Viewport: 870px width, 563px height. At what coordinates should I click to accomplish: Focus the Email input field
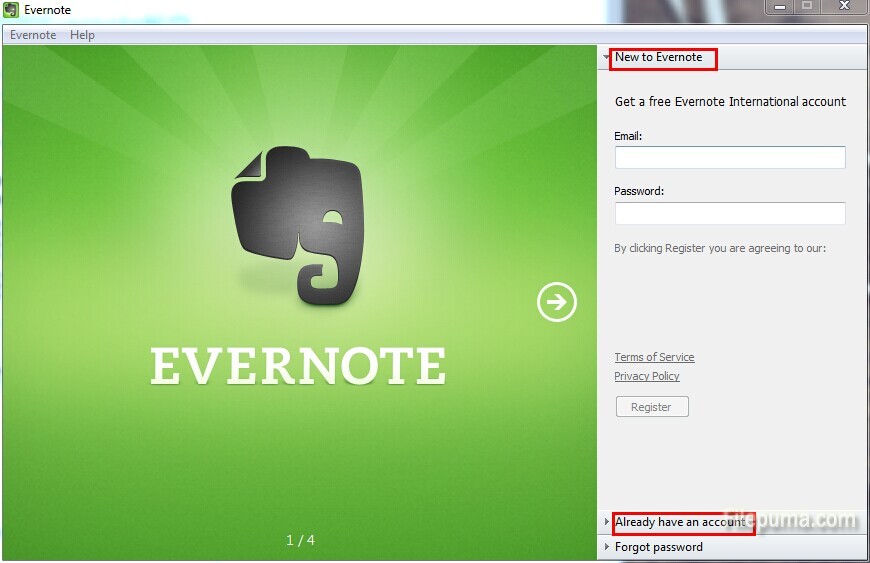point(729,157)
